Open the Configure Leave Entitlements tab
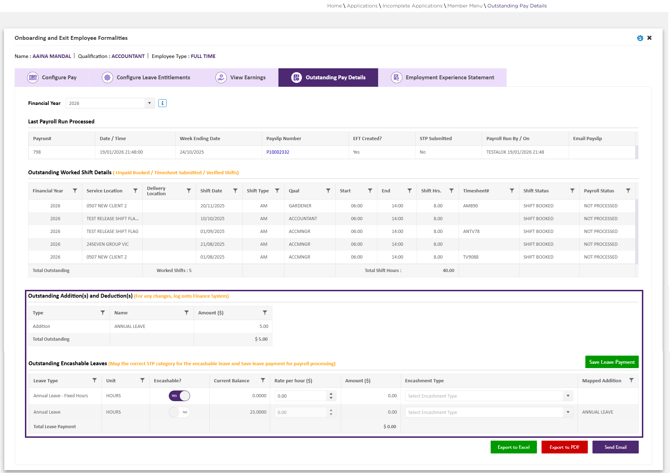 point(146,77)
